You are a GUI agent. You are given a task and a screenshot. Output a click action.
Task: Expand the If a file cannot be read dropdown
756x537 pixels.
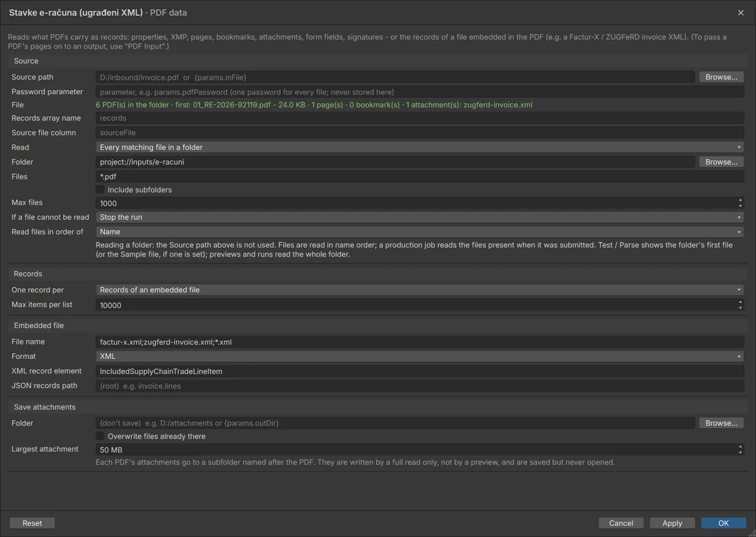pos(419,217)
